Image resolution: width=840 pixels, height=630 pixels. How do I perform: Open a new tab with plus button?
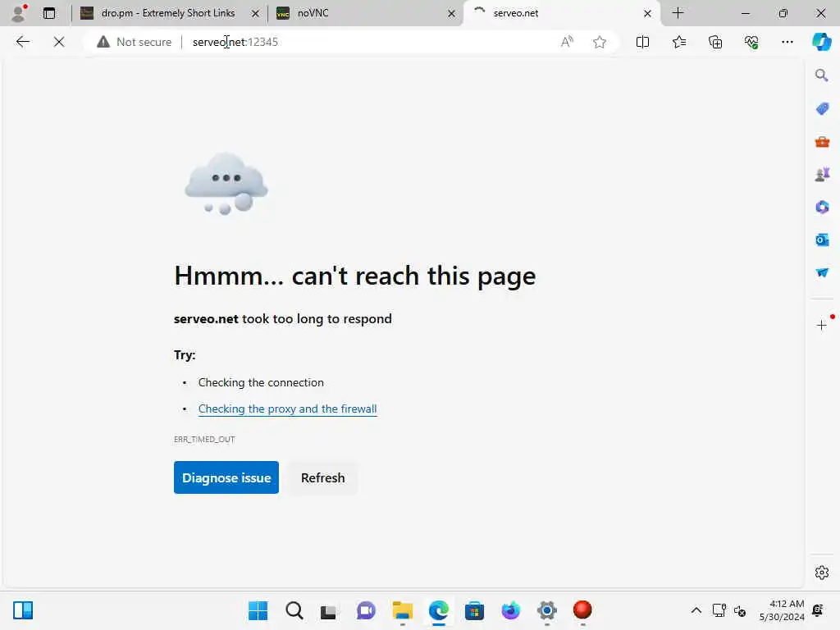pos(678,13)
